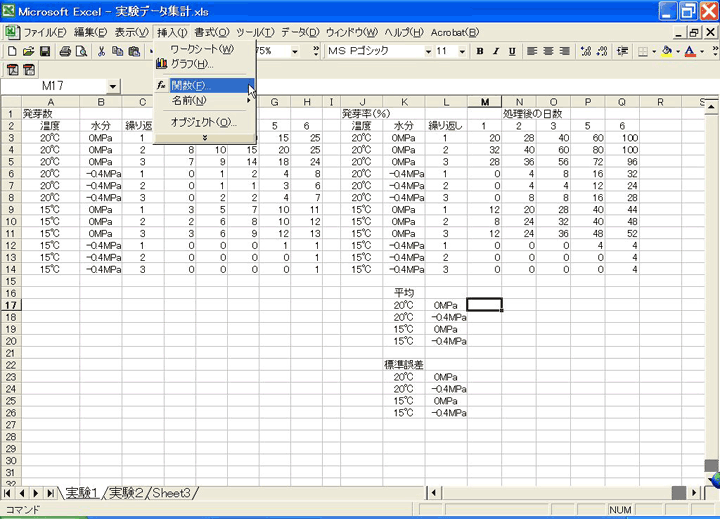Toggle Bold formatting

[x=480, y=51]
